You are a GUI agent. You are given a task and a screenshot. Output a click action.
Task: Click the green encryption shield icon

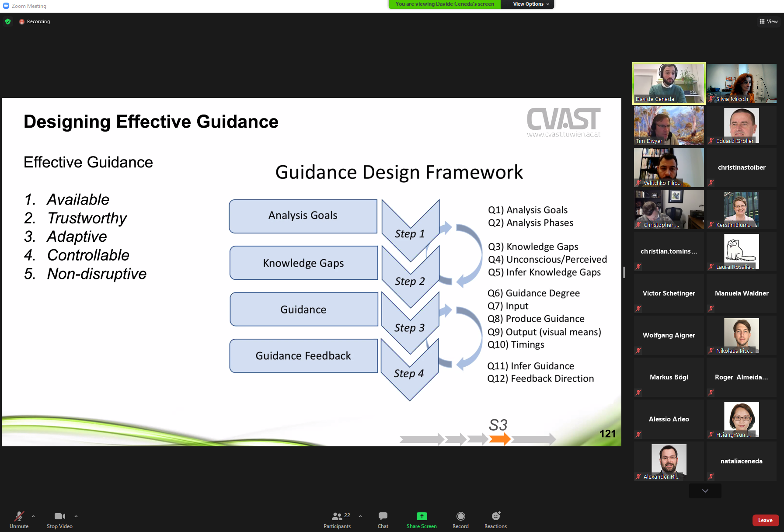pos(8,21)
